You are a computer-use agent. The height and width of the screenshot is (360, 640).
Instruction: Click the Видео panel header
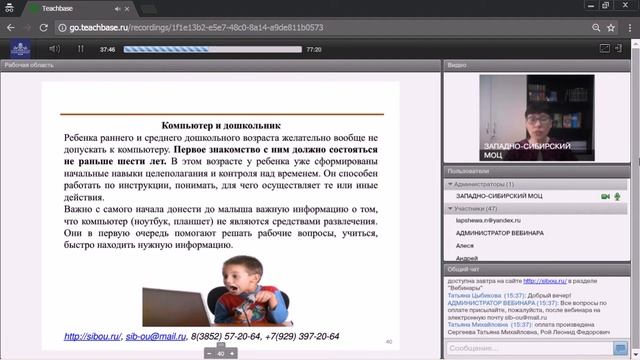(x=537, y=65)
